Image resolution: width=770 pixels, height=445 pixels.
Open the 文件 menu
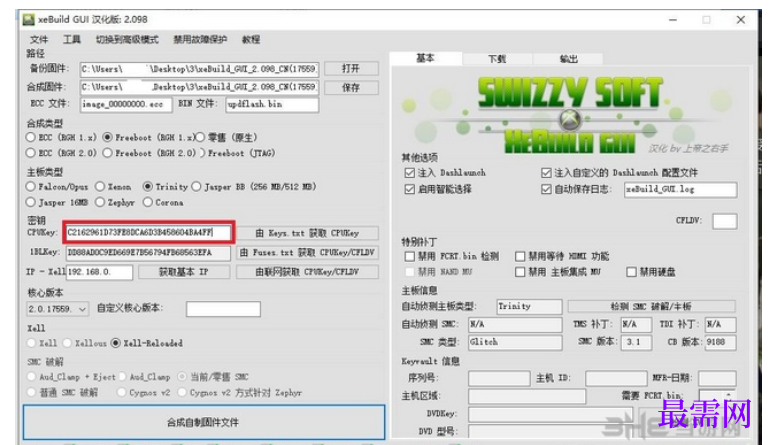39,39
